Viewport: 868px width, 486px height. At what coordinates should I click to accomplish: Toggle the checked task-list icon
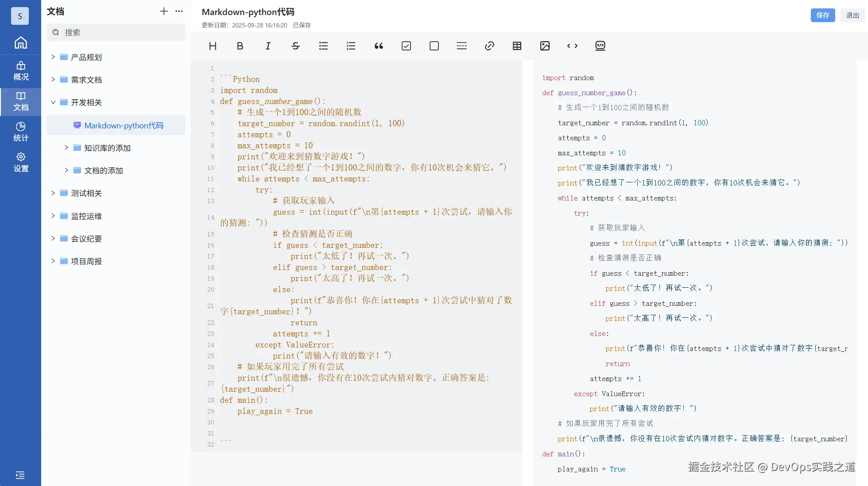click(x=406, y=46)
